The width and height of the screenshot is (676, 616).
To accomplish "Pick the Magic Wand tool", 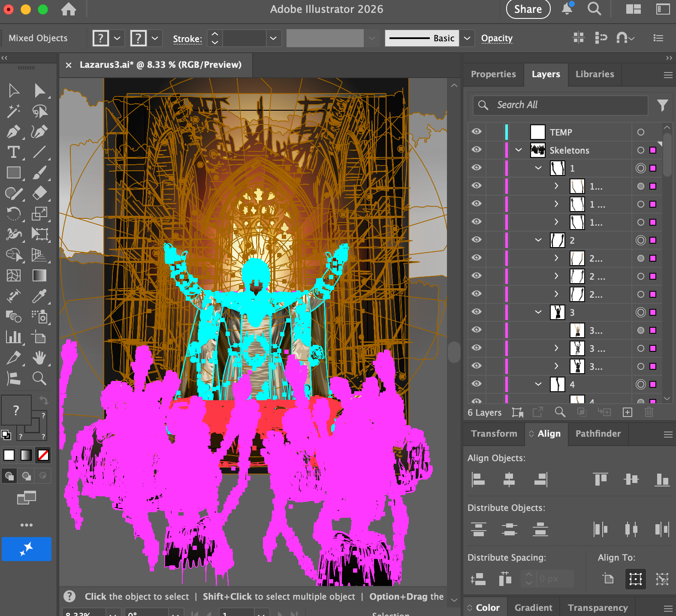I will [x=14, y=111].
